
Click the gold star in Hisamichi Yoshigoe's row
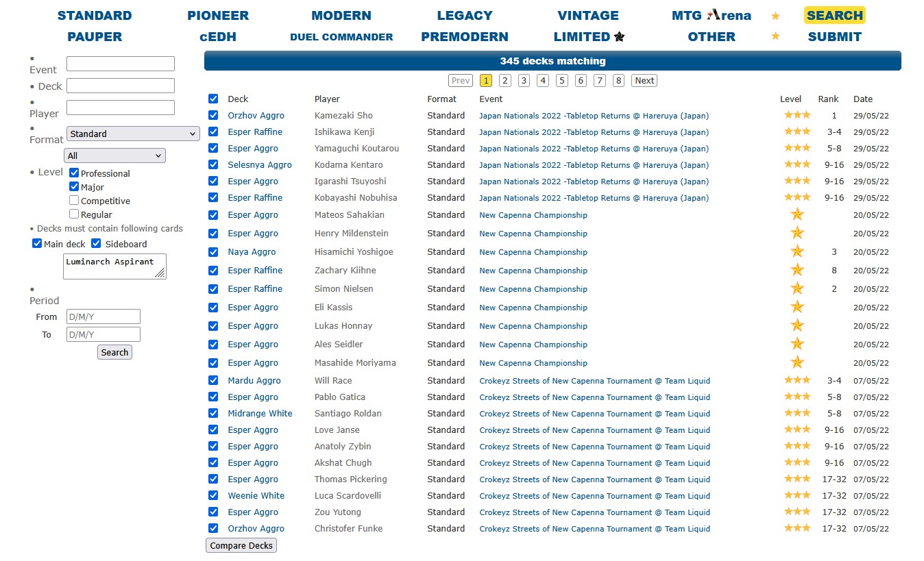(797, 251)
